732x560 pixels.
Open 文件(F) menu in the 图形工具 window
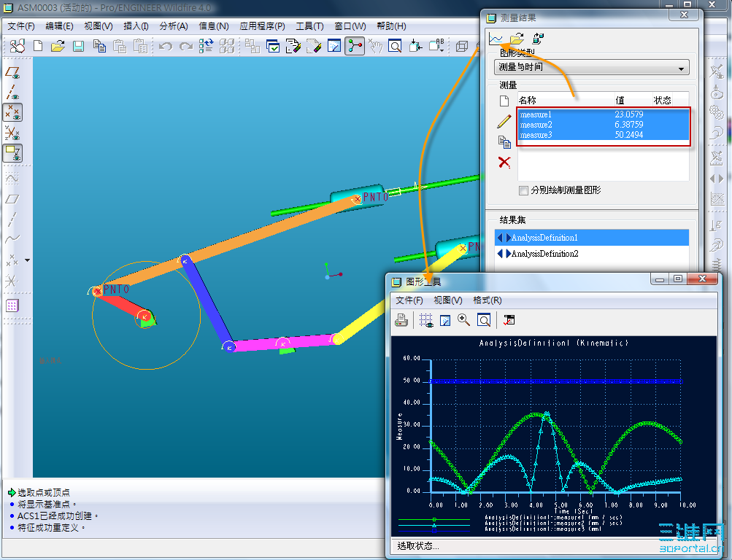click(x=409, y=300)
